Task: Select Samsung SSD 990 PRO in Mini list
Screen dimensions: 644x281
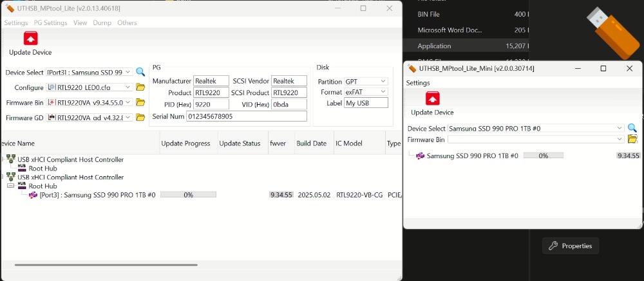Action: pos(472,156)
